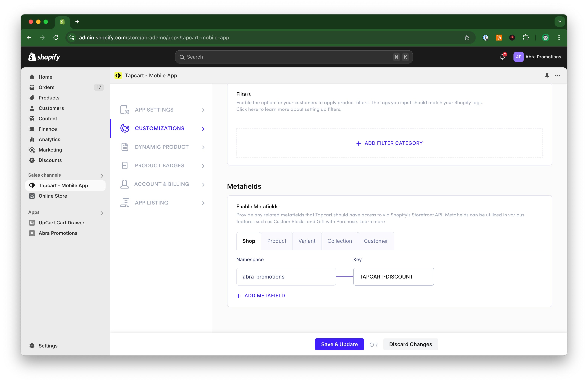
Task: Click the Shopify logo in header
Action: [x=44, y=57]
